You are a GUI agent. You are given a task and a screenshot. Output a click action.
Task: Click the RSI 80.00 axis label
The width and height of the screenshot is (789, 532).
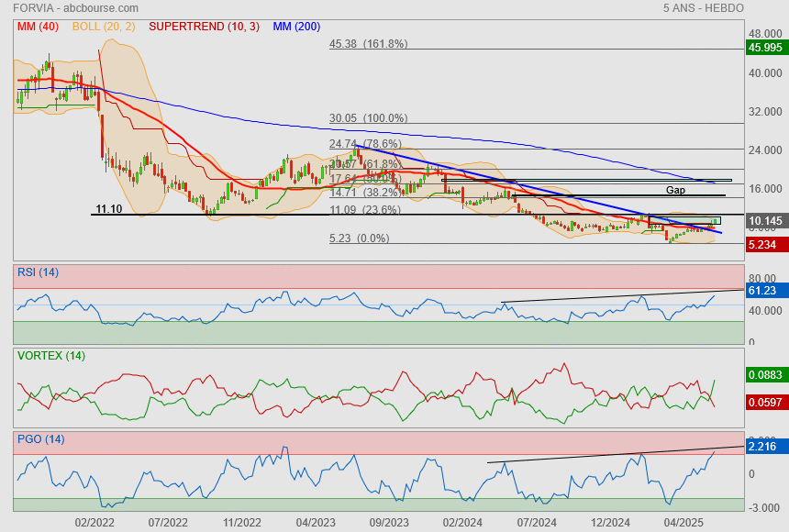[x=762, y=278]
